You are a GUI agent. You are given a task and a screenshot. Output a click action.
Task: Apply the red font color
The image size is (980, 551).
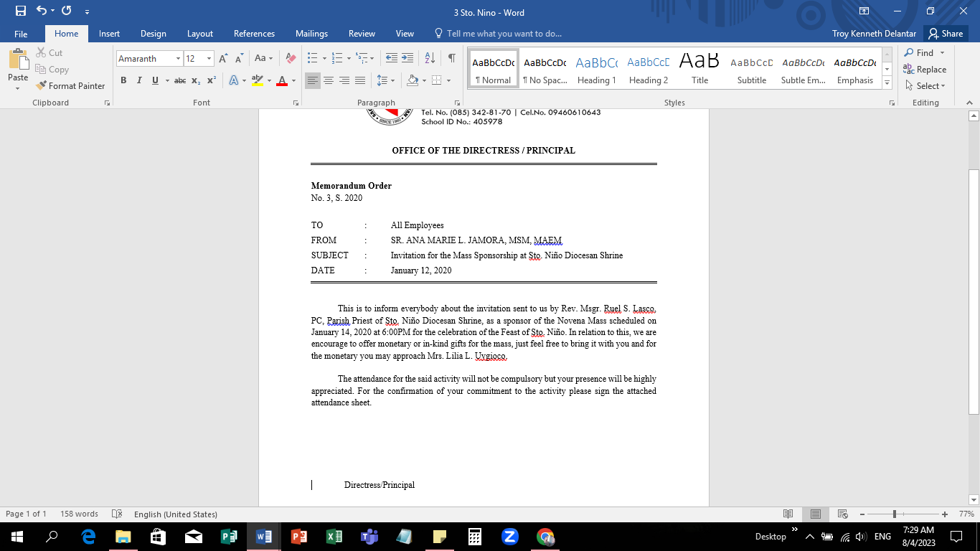282,80
